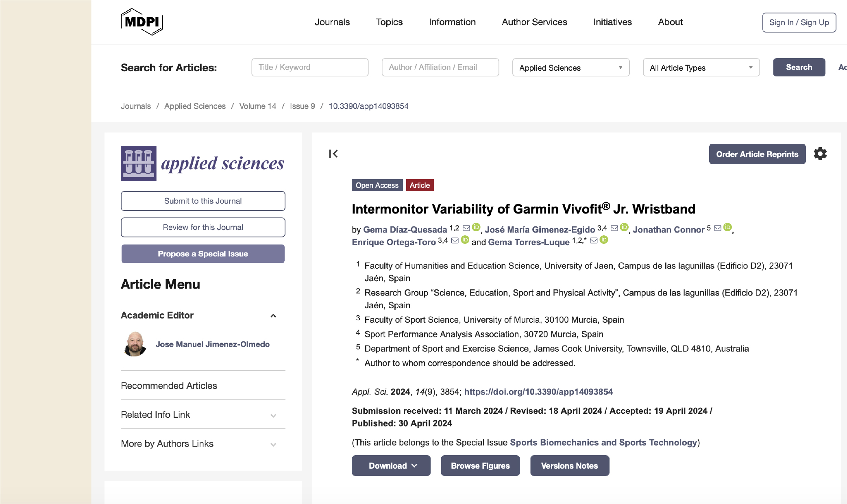Go to Volume 14 breadcrumb

tap(257, 106)
